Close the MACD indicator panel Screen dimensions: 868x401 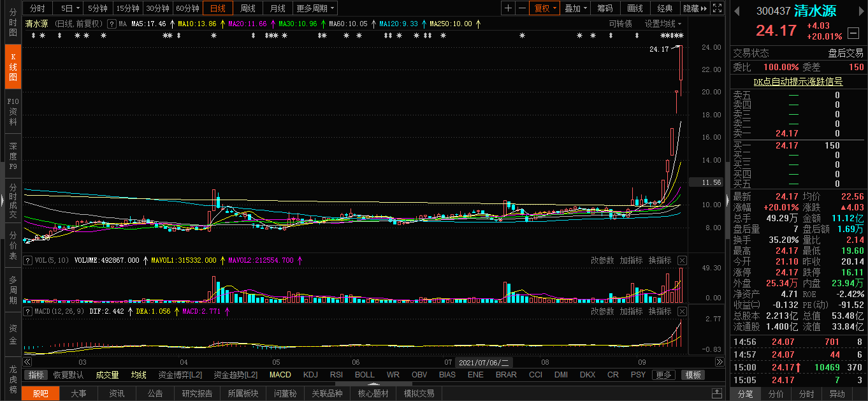click(682, 311)
